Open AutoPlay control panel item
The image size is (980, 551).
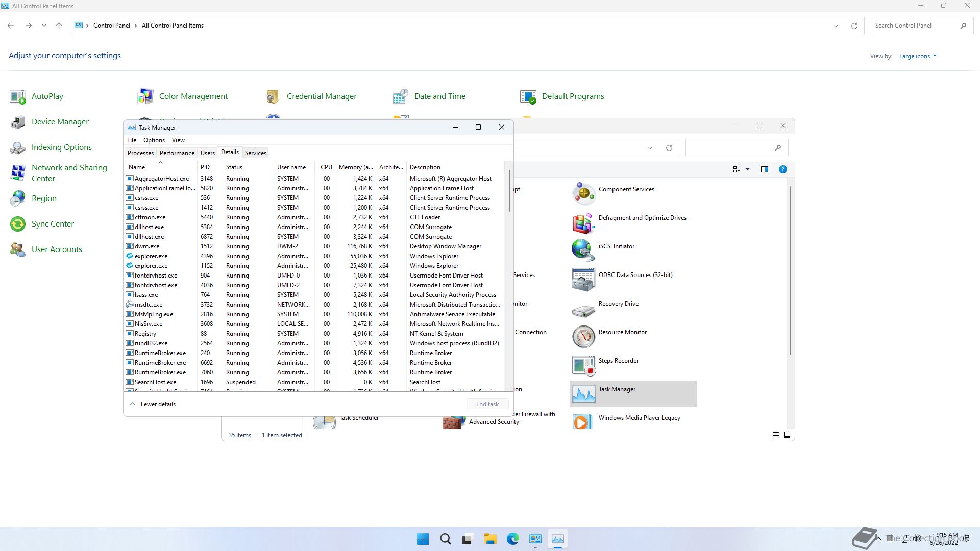(x=37, y=96)
